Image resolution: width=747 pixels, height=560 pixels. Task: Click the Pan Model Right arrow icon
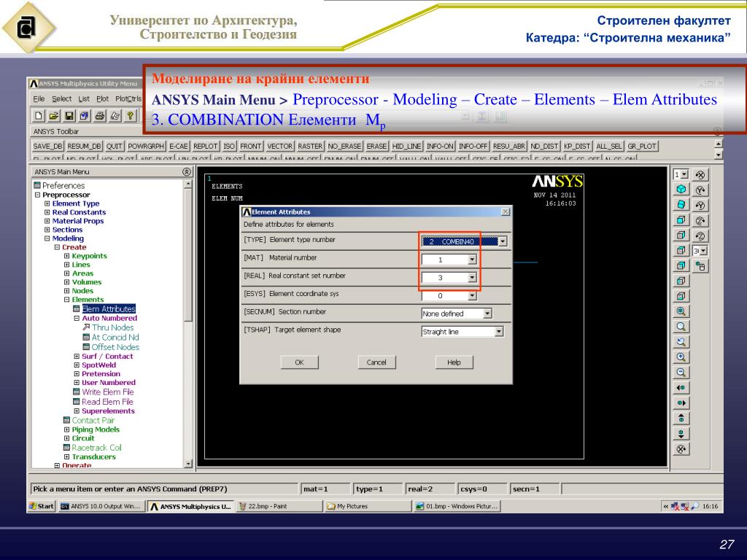pos(681,402)
